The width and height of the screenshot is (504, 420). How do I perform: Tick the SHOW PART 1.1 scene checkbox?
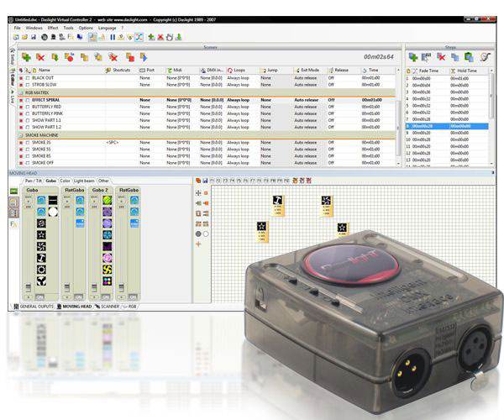(x=28, y=120)
